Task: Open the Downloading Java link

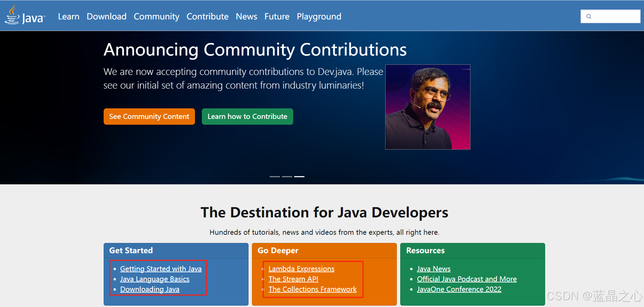Action: tap(150, 289)
